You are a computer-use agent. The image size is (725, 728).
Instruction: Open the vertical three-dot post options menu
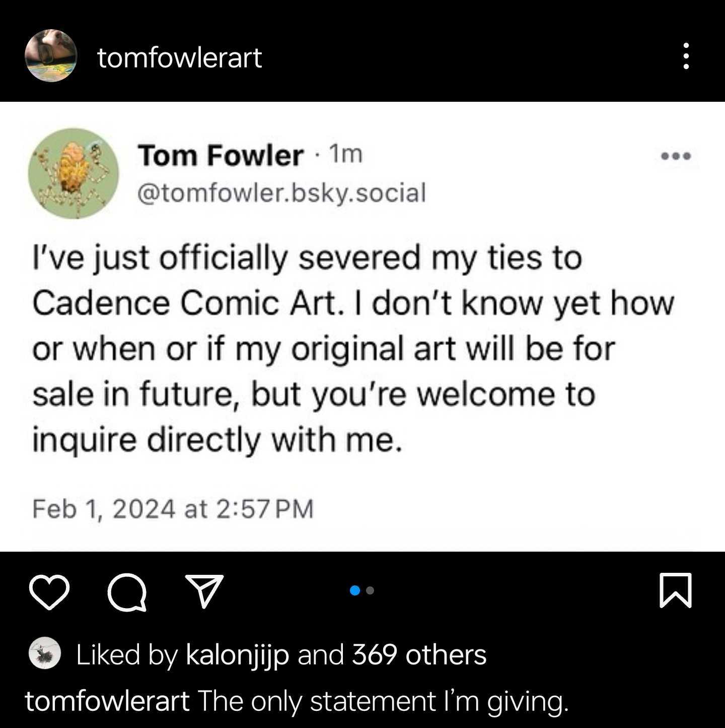click(x=686, y=56)
